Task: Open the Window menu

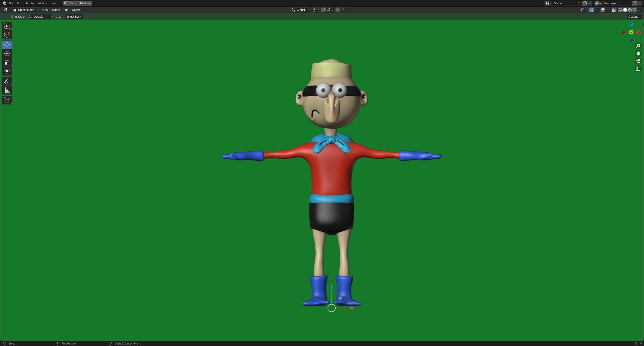Action: (x=43, y=3)
